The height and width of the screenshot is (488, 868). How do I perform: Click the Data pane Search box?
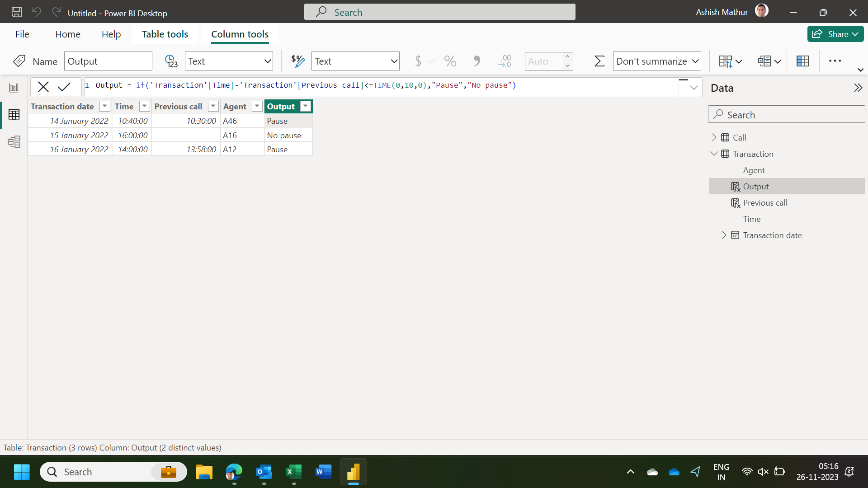(x=786, y=114)
